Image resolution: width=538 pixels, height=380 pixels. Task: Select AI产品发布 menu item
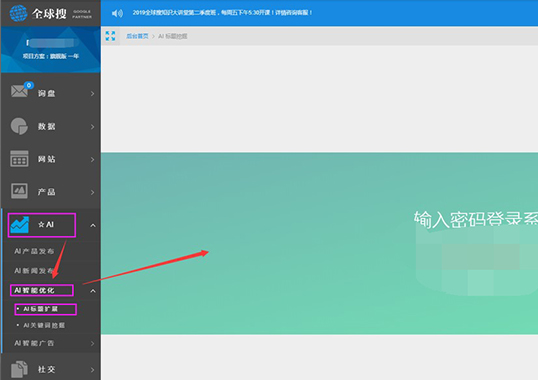[x=34, y=251]
